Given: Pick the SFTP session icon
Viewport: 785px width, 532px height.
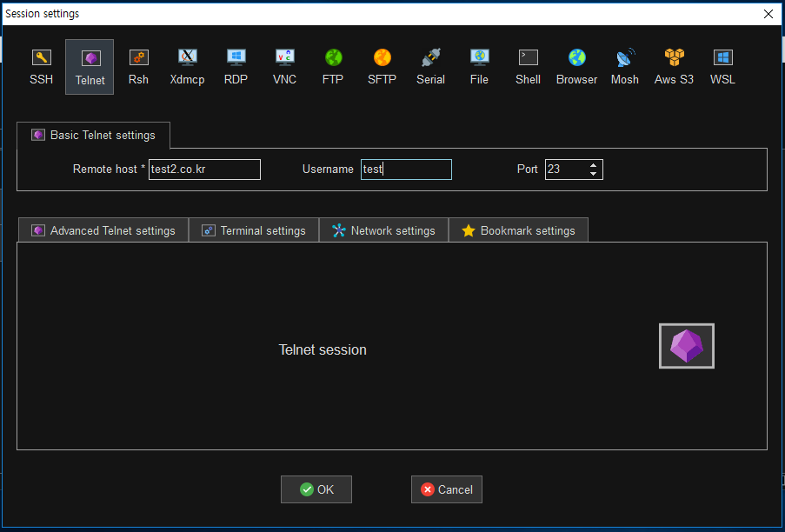Looking at the screenshot, I should pos(382,67).
